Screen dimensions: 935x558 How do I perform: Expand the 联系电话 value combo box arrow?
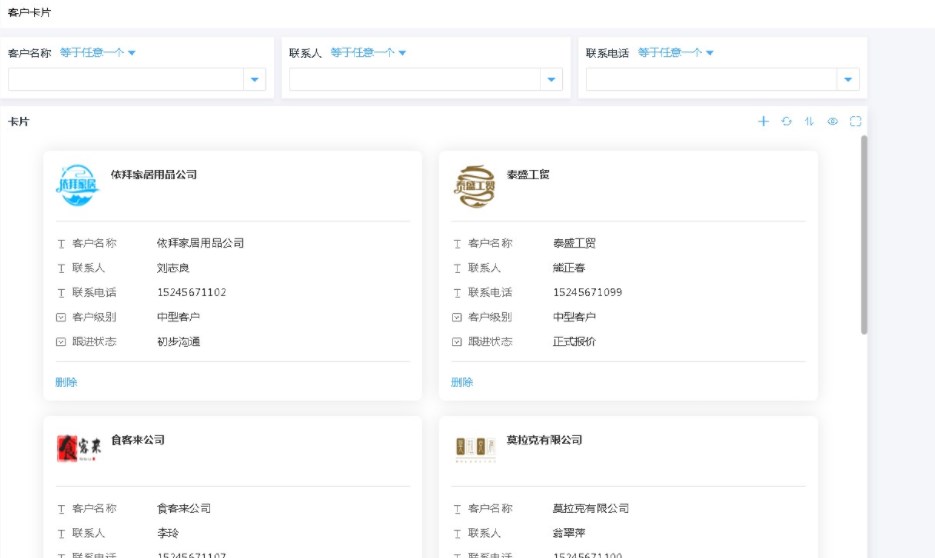click(848, 80)
